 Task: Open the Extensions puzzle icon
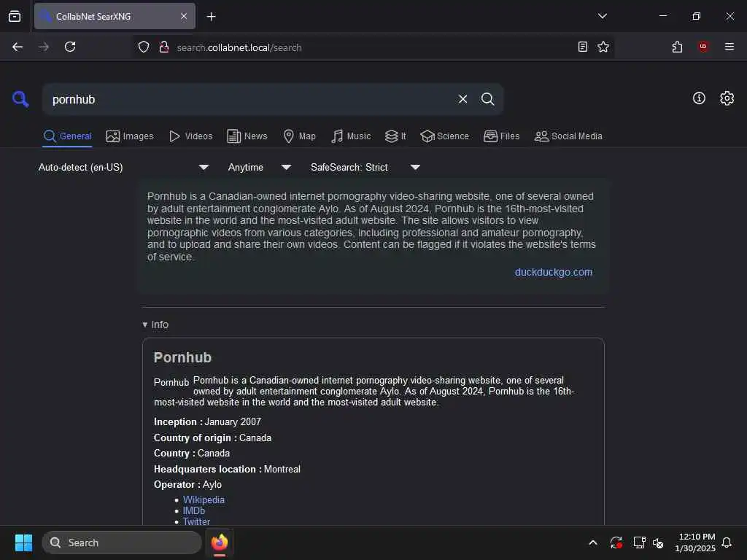677,47
